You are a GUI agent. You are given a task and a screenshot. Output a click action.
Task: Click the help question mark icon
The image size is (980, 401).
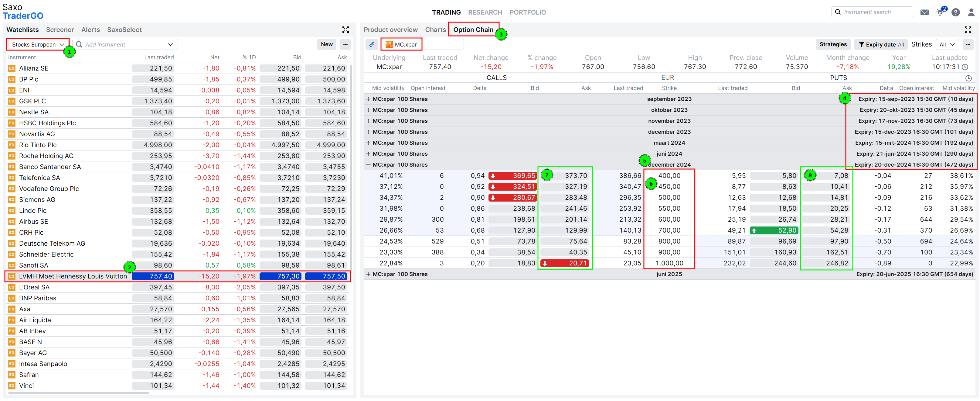[x=955, y=12]
